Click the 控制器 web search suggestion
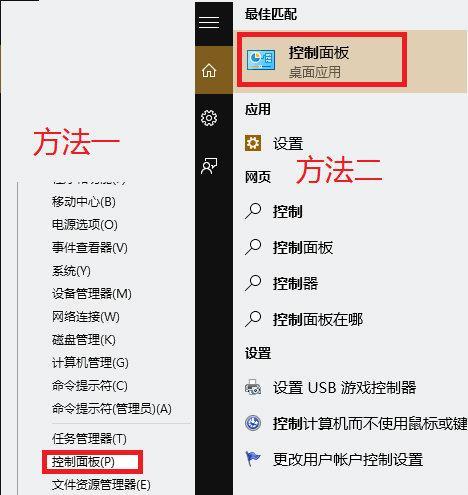Screen dimensions: 468x495 pos(295,283)
